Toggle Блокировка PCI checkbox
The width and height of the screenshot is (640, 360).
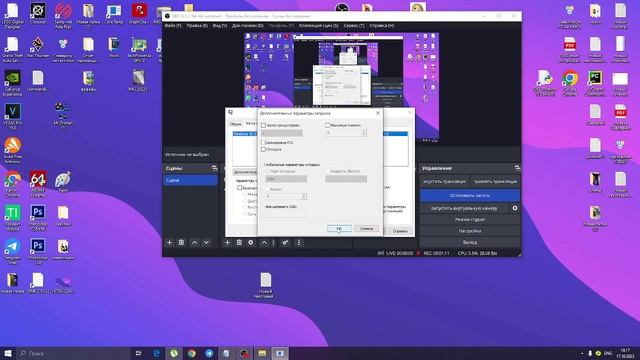263,142
